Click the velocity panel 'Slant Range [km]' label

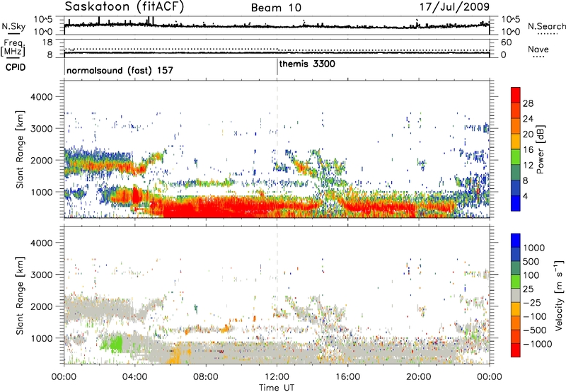[x=20, y=295]
